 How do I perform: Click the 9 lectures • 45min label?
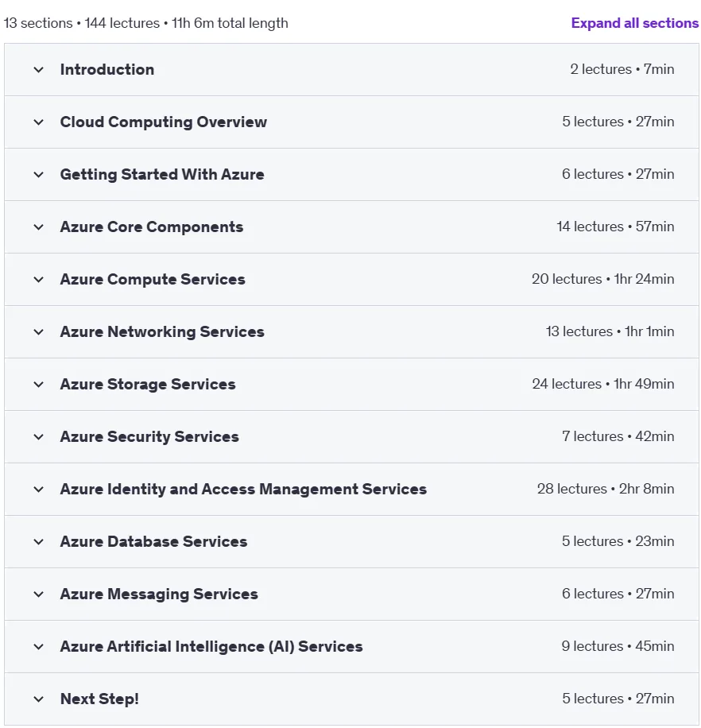[618, 646]
